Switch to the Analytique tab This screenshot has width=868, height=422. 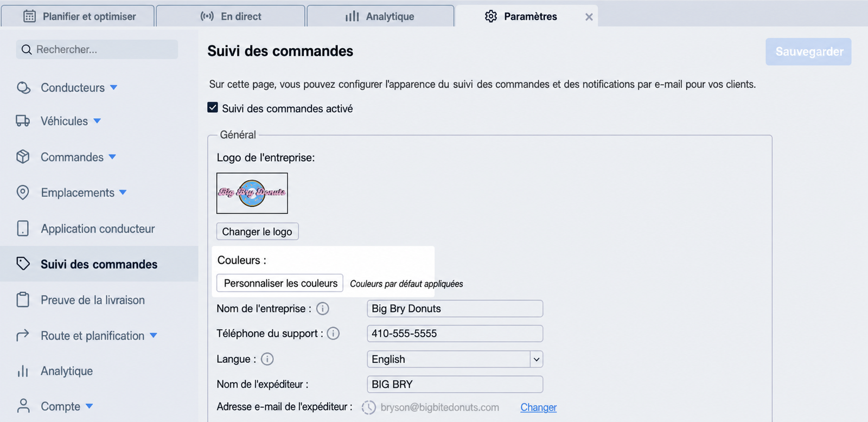[x=380, y=16]
